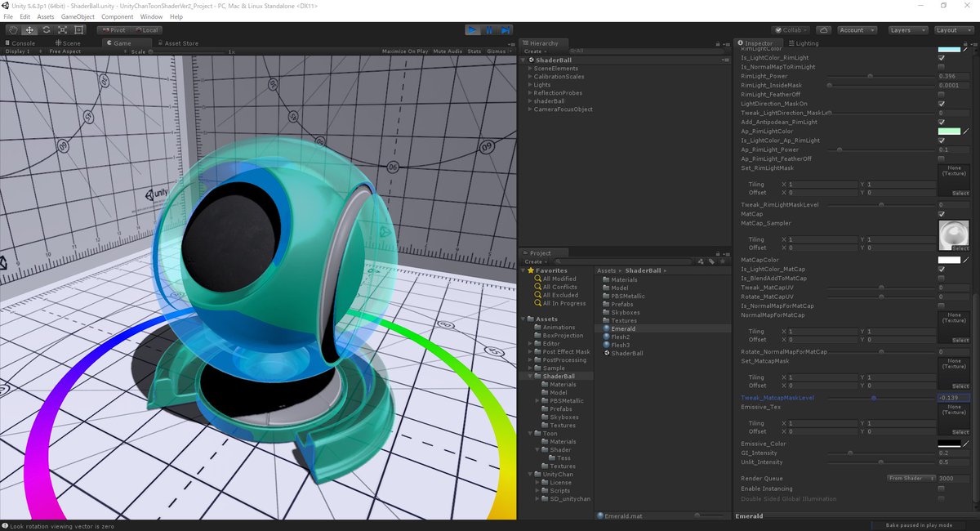Image resolution: width=980 pixels, height=531 pixels.
Task: Toggle the Enable Instancing checkbox
Action: click(942, 489)
